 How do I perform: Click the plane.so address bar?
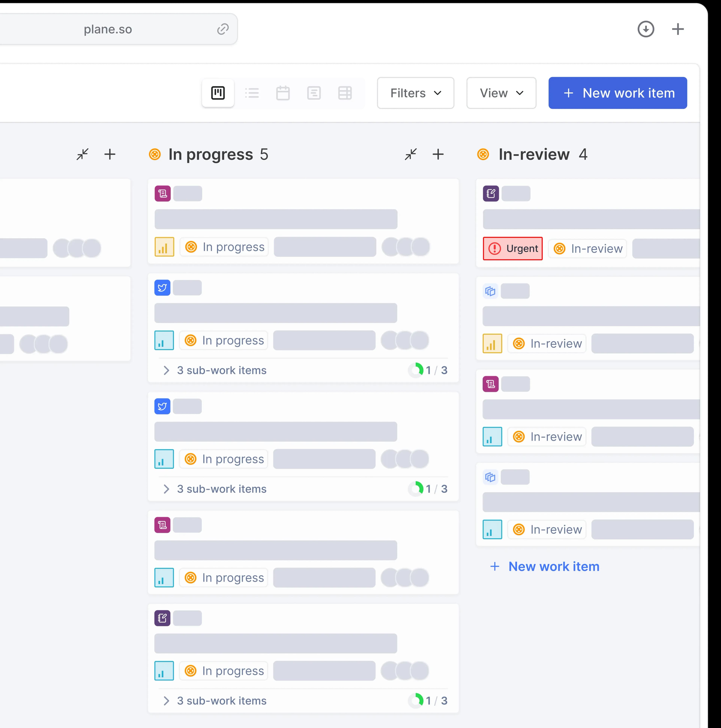[108, 29]
